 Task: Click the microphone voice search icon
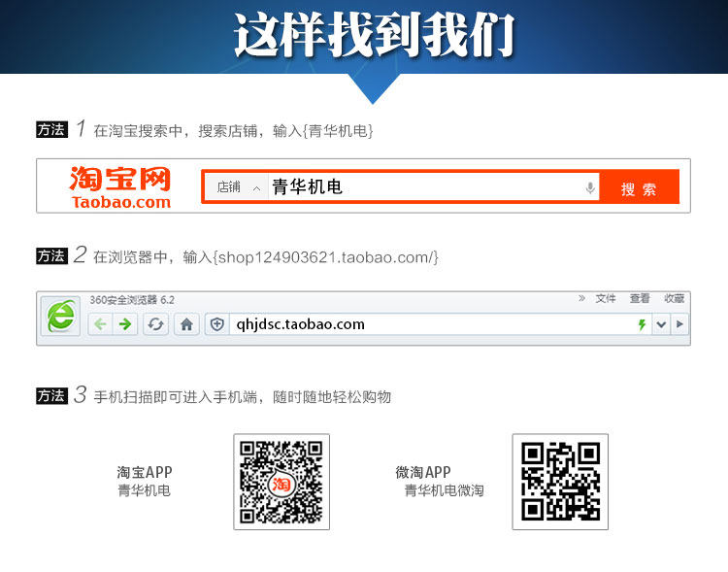coord(590,187)
